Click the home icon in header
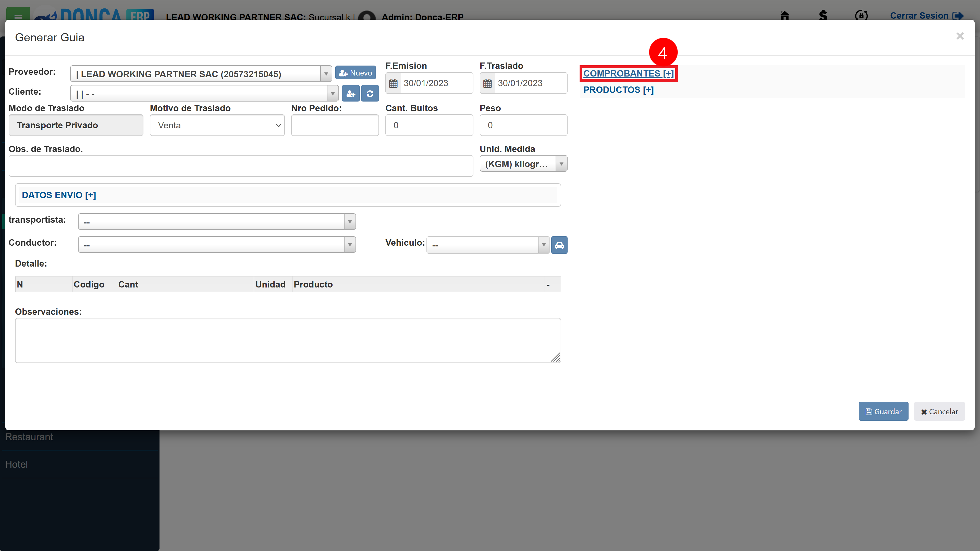 (785, 16)
